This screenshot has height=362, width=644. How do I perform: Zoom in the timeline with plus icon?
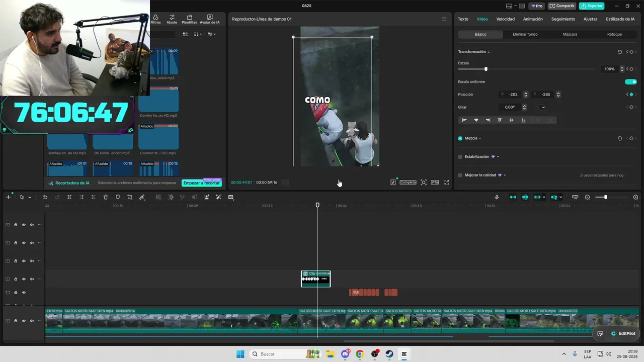[x=635, y=197]
